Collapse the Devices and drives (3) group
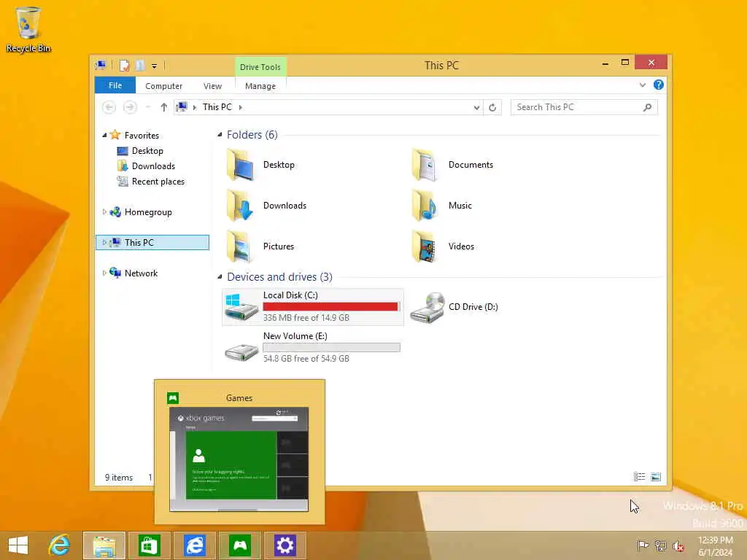 [220, 276]
